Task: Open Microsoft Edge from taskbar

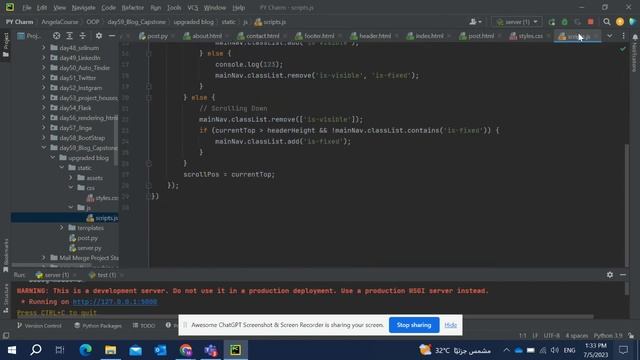Action: [x=85, y=350]
